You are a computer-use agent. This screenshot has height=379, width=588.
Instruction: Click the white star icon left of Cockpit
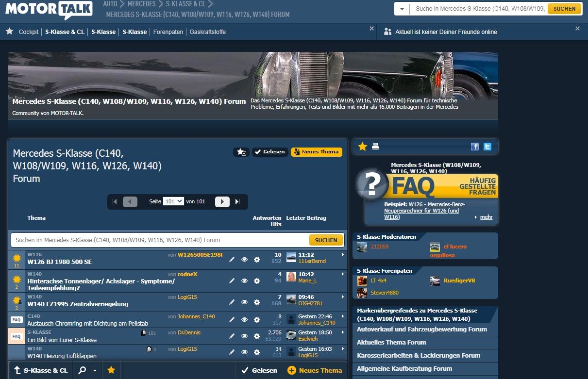click(10, 32)
